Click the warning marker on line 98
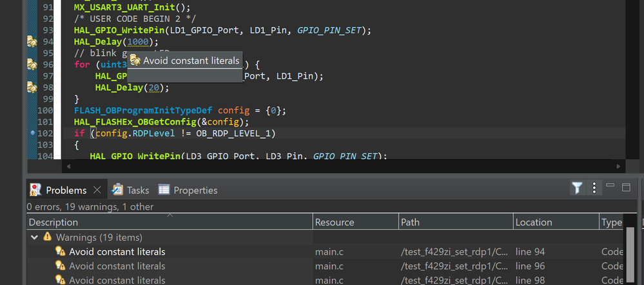Screen dimensions: 644x285 click(32, 88)
